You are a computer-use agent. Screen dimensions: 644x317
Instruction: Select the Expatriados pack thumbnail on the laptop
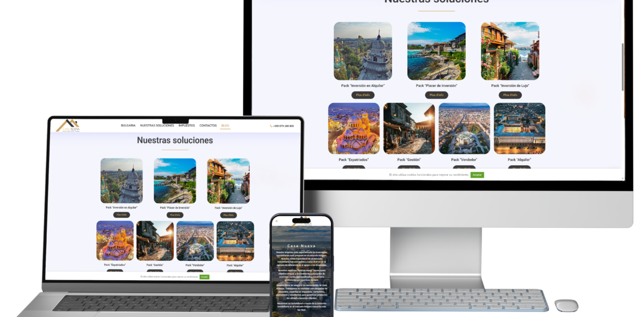[x=115, y=241]
